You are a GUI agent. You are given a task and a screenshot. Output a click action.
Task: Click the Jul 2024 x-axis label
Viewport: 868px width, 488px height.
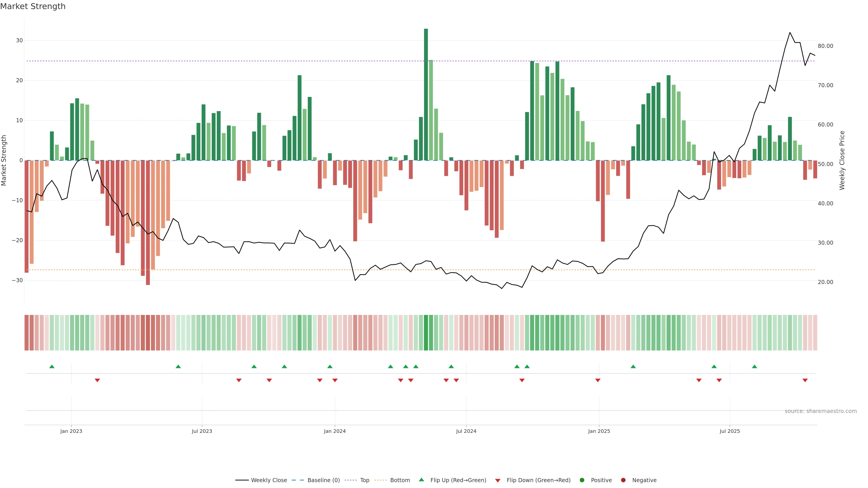point(466,431)
